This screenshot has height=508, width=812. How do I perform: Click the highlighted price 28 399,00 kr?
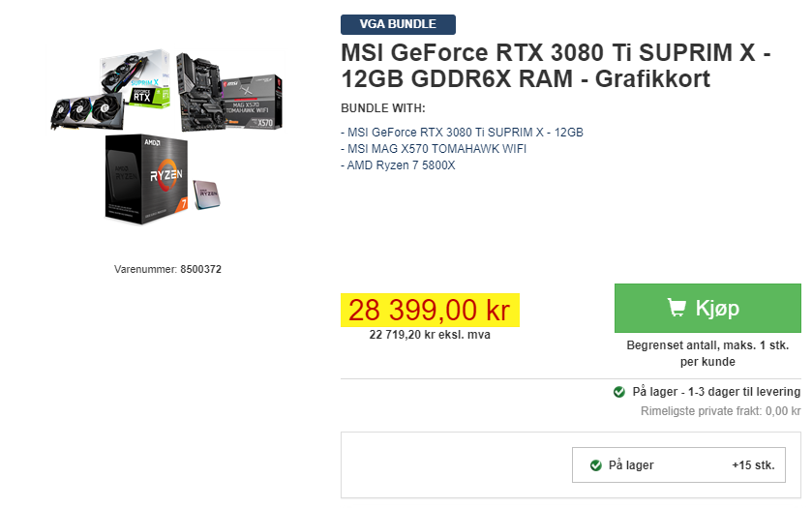[x=430, y=311]
